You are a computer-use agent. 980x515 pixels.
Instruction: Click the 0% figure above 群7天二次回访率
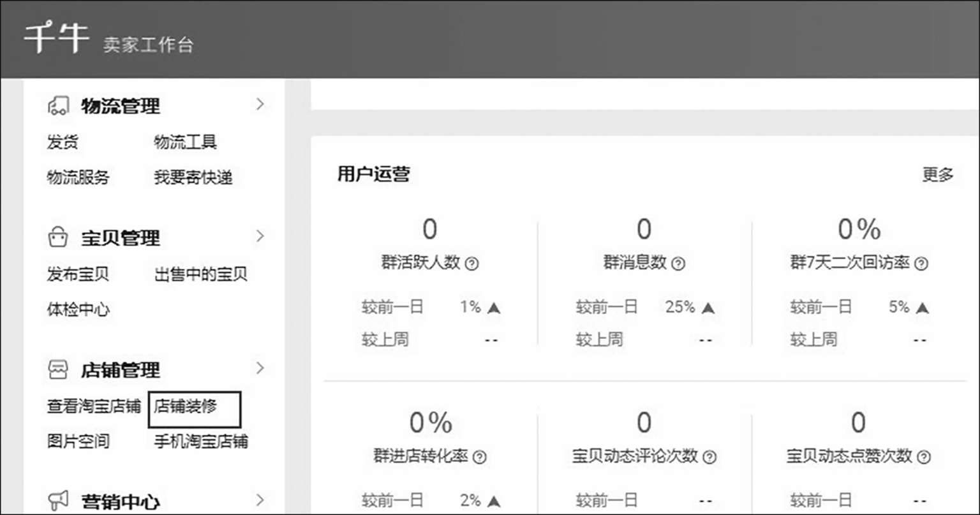pos(859,229)
